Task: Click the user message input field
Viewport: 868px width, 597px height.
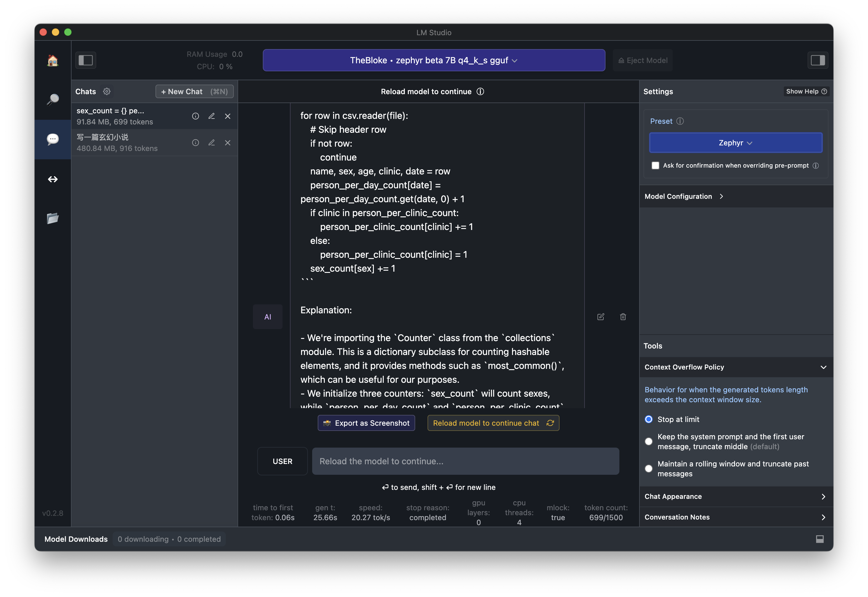Action: [465, 461]
